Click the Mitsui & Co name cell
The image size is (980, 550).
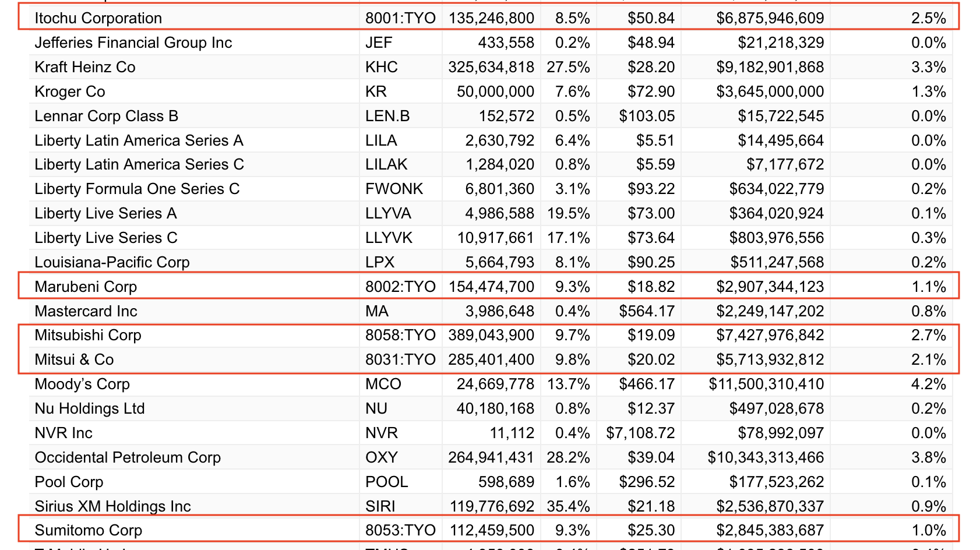coord(75,359)
